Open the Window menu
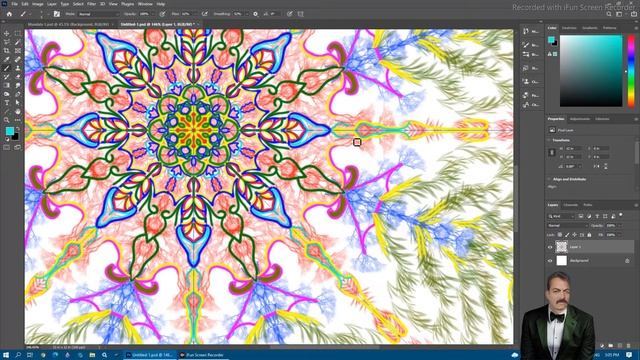This screenshot has height=360, width=640. 145,4
